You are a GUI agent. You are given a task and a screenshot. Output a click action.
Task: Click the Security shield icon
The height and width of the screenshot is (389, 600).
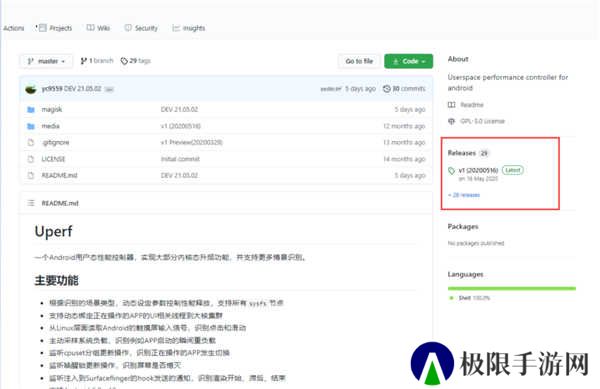(x=128, y=28)
